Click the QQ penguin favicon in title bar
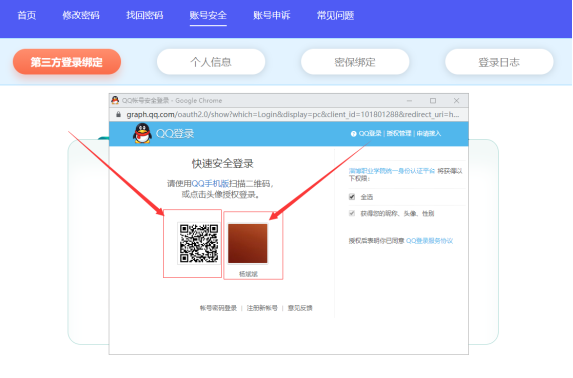 click(115, 100)
